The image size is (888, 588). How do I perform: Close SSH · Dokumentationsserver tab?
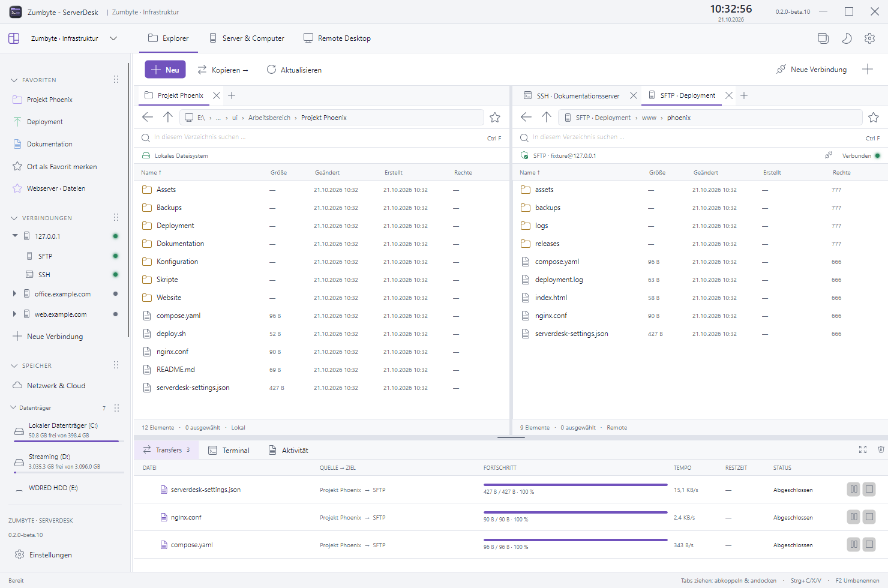click(x=633, y=95)
